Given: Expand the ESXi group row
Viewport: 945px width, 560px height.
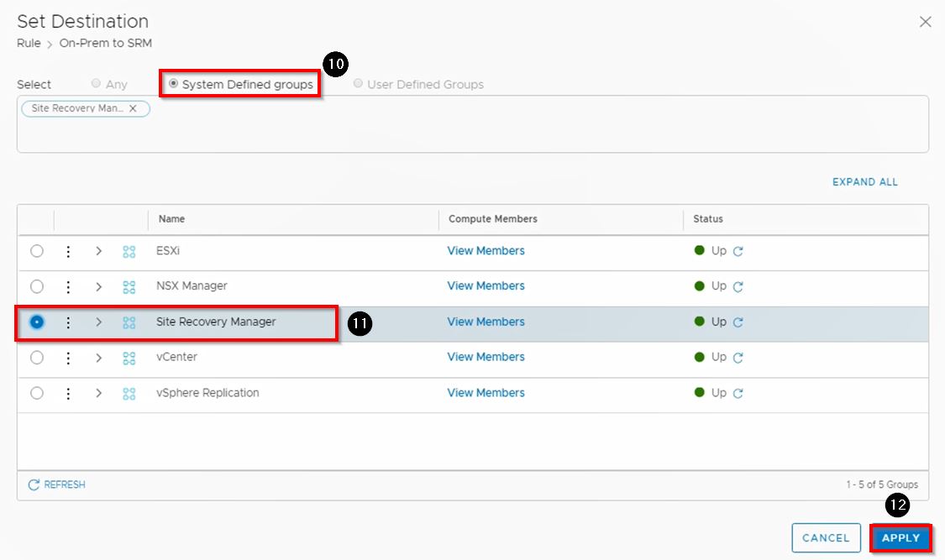Looking at the screenshot, I should coord(98,251).
